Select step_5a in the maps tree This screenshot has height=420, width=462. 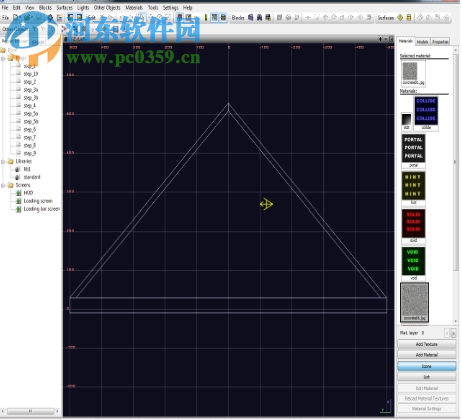tap(31, 114)
